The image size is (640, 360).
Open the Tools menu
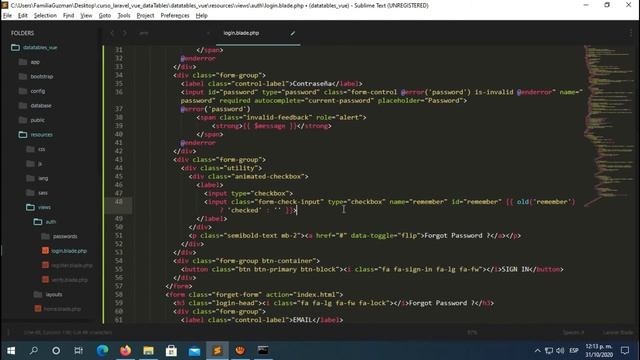pyautogui.click(x=124, y=16)
